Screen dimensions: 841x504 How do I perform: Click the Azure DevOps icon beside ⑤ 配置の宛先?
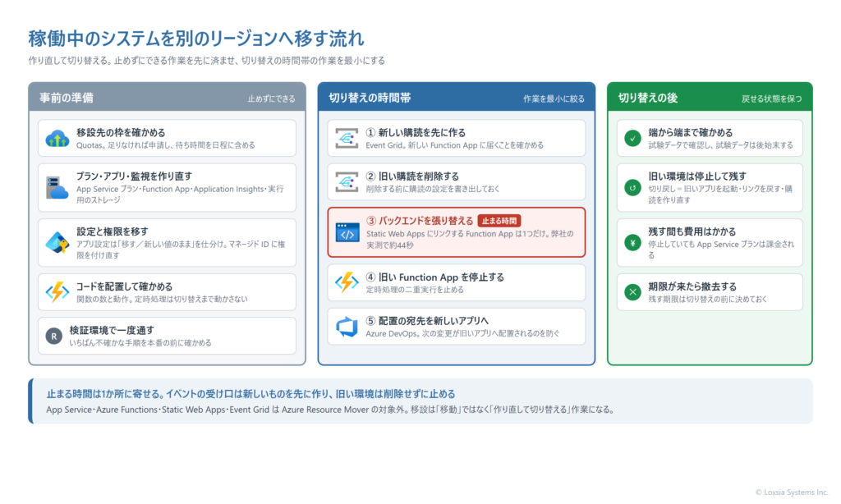tap(347, 327)
